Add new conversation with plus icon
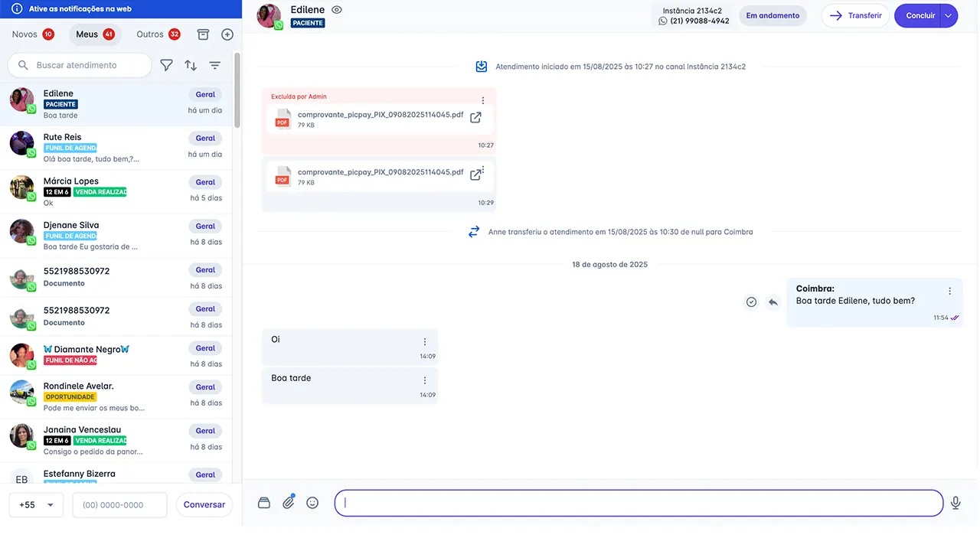Viewport: 980px width, 551px height. tap(227, 34)
